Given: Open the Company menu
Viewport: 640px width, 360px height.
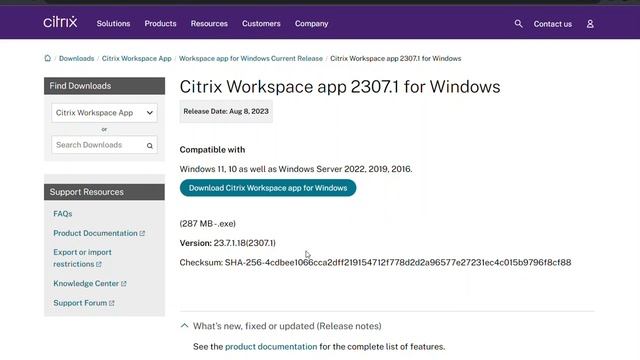Looking at the screenshot, I should [x=311, y=24].
